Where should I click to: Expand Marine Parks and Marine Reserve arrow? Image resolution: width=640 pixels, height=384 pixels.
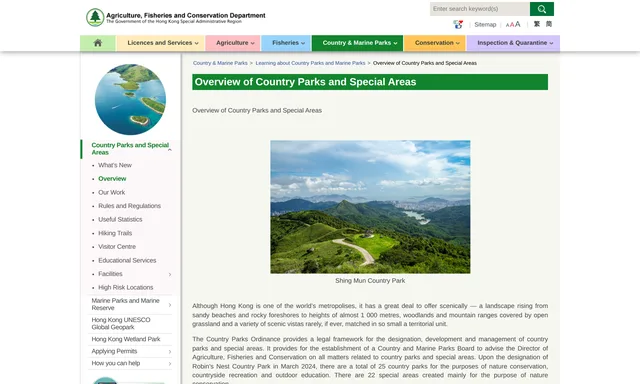point(170,305)
